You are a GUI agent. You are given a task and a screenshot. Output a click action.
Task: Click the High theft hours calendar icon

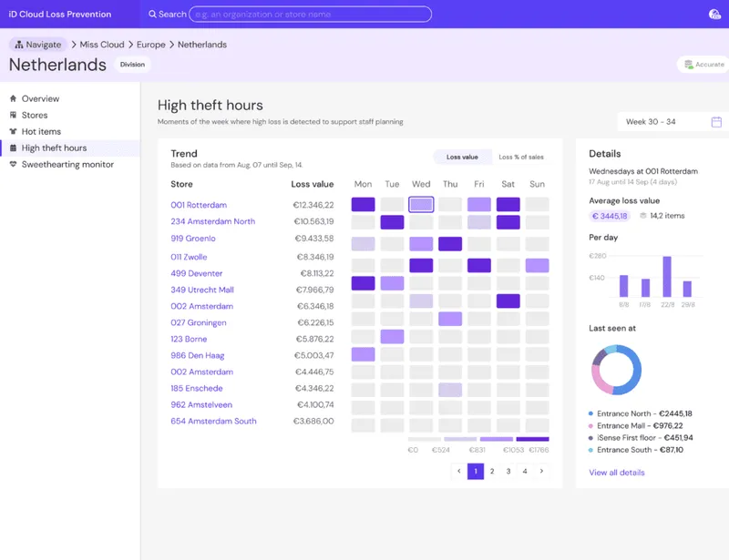pos(13,148)
